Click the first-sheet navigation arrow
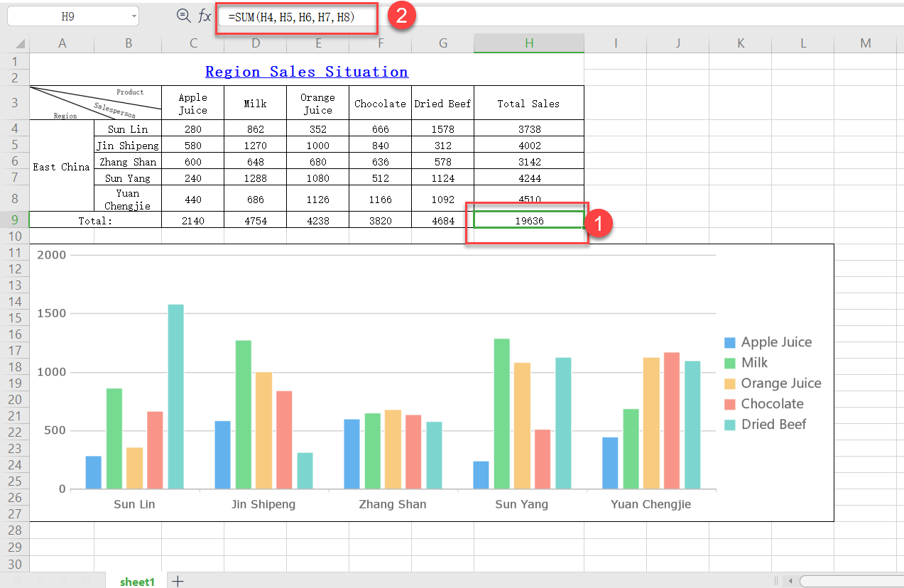The image size is (904, 588). (18, 580)
